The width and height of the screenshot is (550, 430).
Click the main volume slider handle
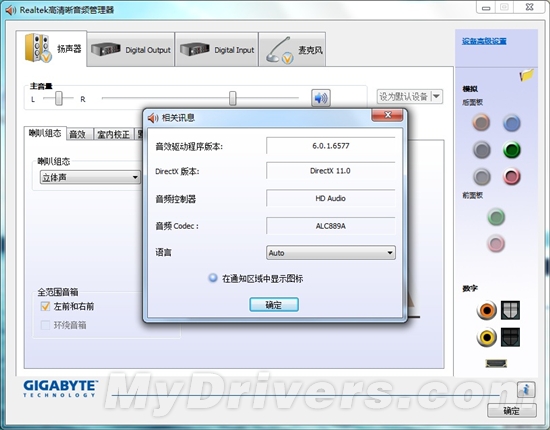233,98
